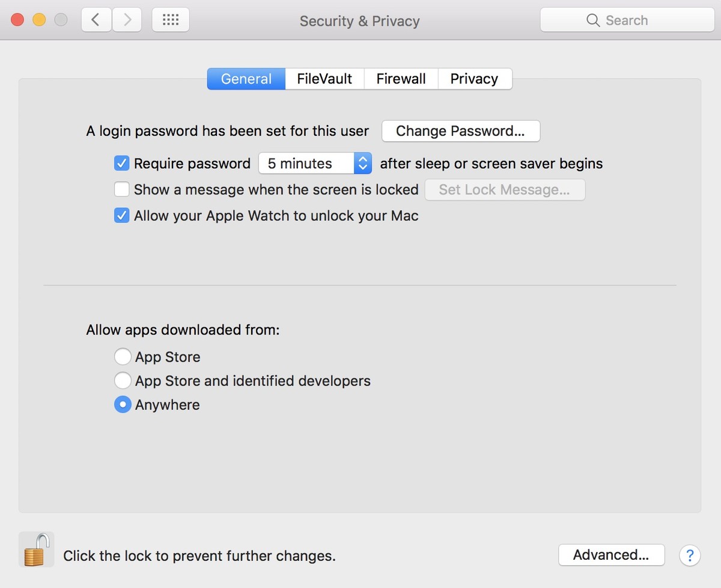
Task: Select the Anywhere radio button
Action: click(x=123, y=405)
